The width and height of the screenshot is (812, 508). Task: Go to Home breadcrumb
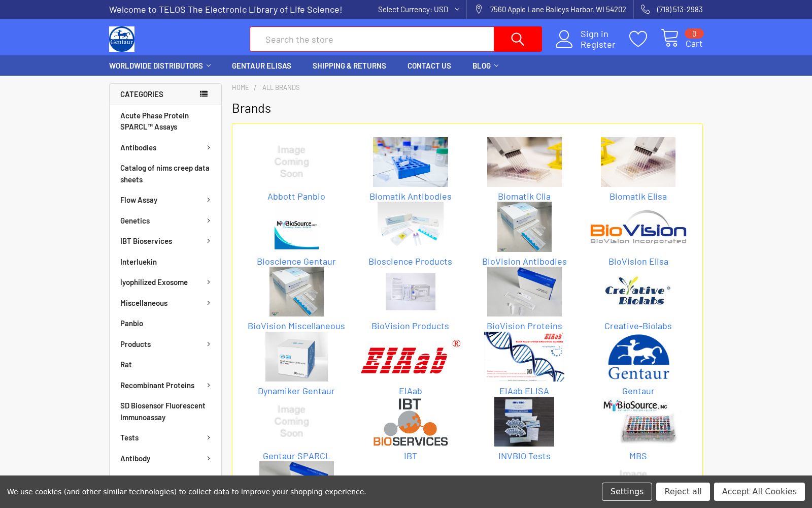coord(241,87)
